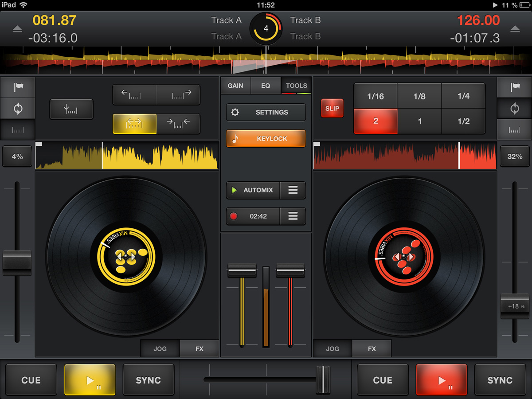The height and width of the screenshot is (399, 532).
Task: Click beat counter circle showing 4
Action: (266, 28)
